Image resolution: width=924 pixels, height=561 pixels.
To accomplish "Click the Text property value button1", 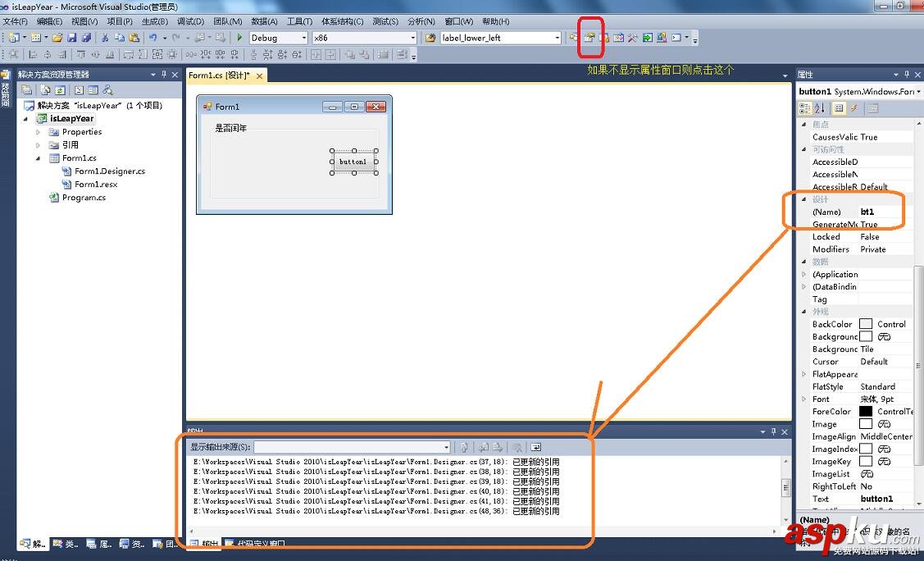I will click(876, 499).
